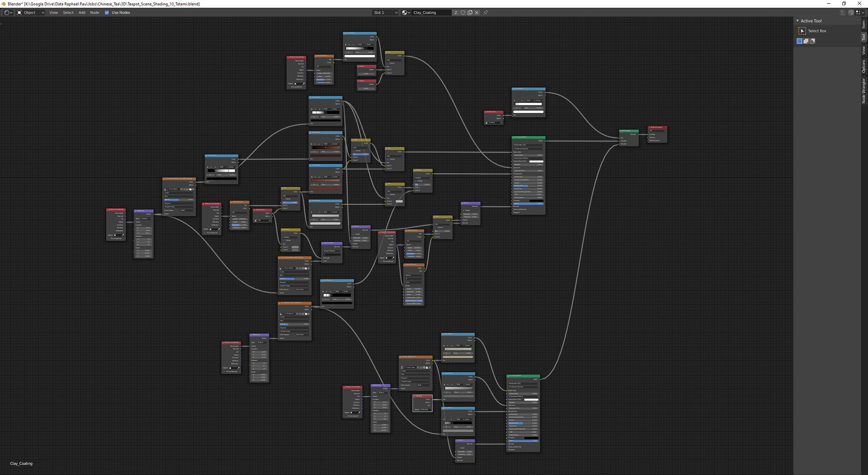Toggle the snap magnet icon
Viewport: 868px width, 475px height.
tap(851, 13)
